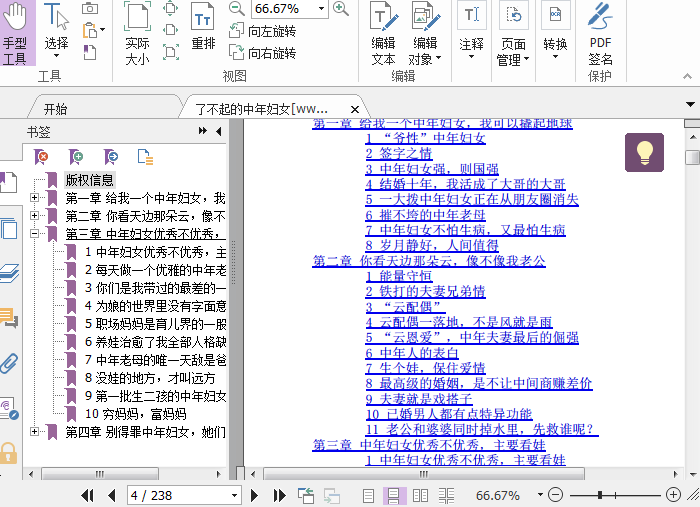Open the Convert (转换) menu
Image resolution: width=700 pixels, height=507 pixels.
[555, 31]
